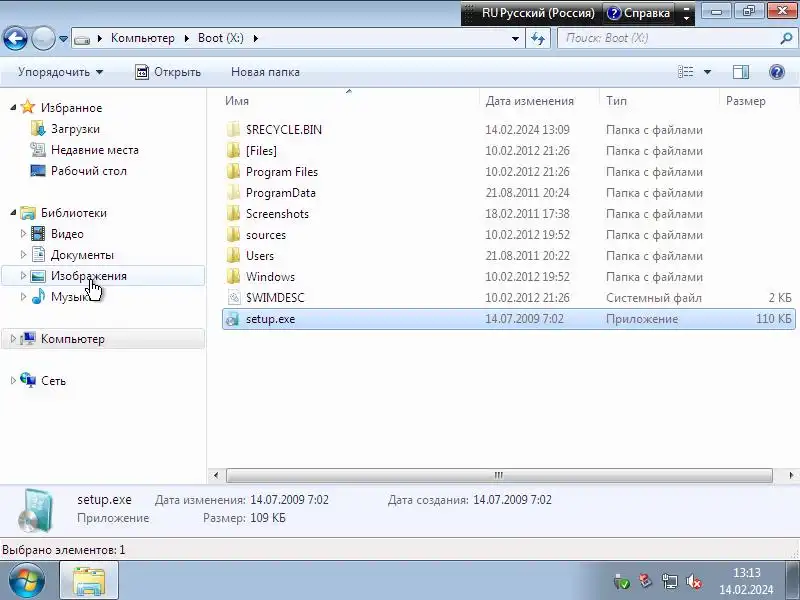Viewport: 800px width, 600px height.
Task: Click the 110 КБ size of setup.exe
Action: click(773, 319)
